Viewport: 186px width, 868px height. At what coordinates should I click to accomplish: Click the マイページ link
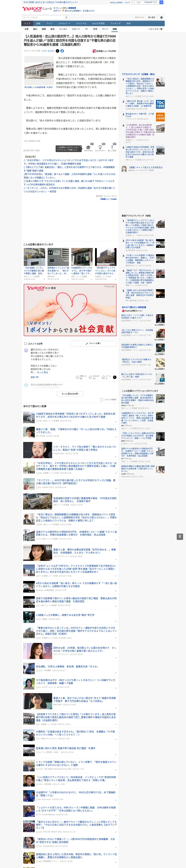pos(139,18)
